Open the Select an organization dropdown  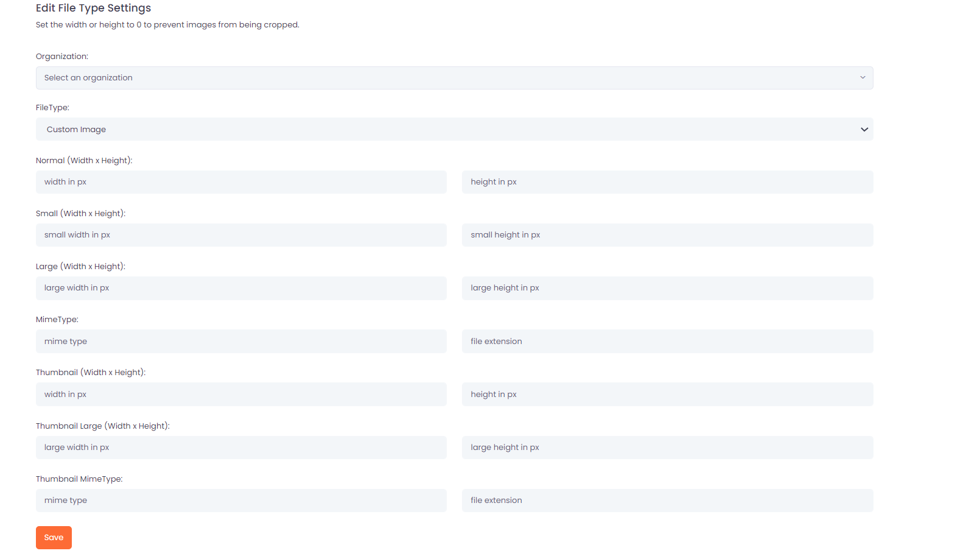pyautogui.click(x=454, y=78)
